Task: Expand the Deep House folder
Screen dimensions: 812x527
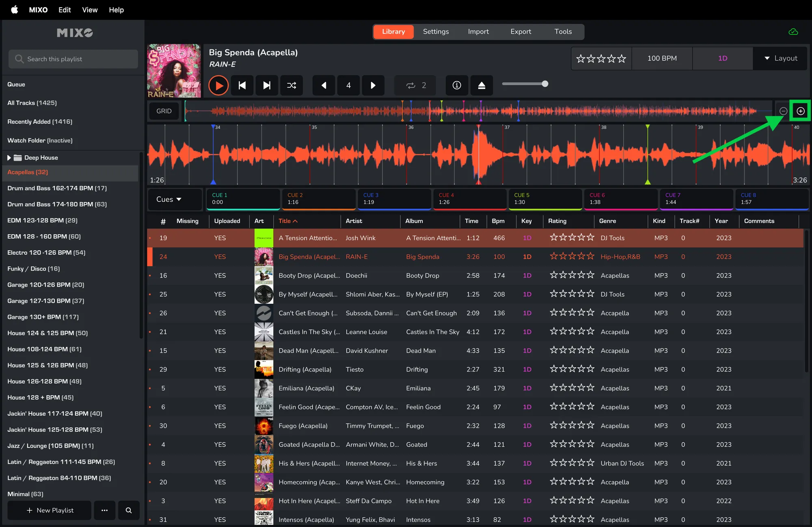Action: 9,157
